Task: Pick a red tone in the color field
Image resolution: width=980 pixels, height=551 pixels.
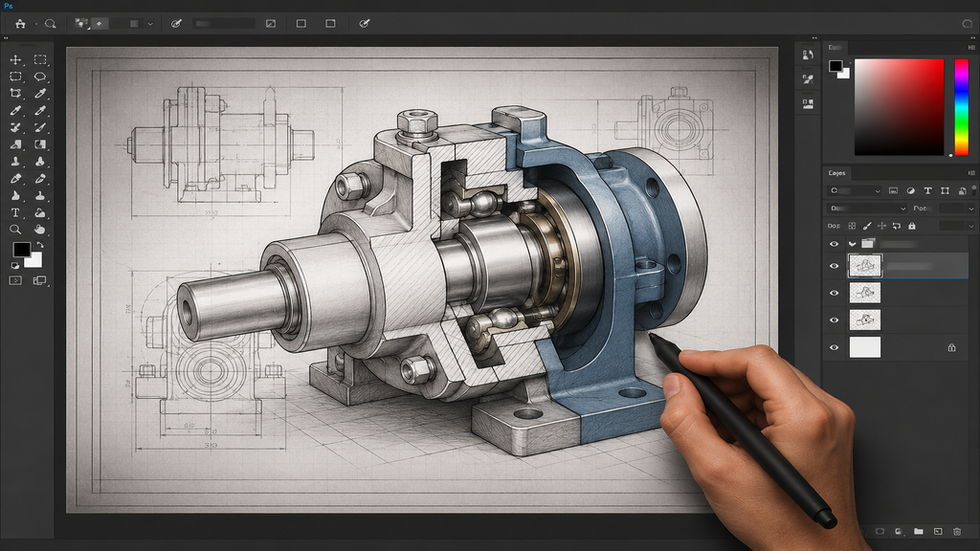Action: 900,107
